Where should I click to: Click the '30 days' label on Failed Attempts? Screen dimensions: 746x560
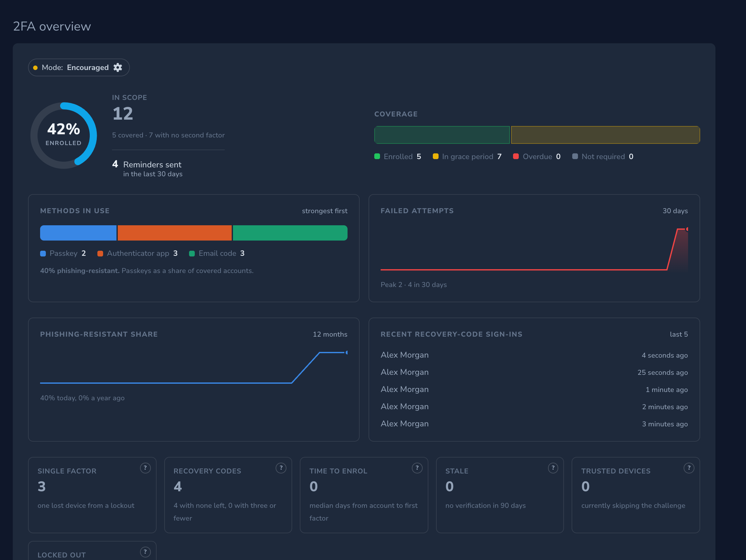pyautogui.click(x=675, y=211)
